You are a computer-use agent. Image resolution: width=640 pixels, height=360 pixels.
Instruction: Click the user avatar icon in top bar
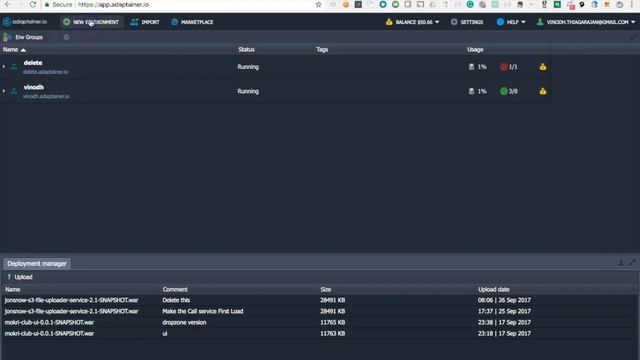point(540,22)
